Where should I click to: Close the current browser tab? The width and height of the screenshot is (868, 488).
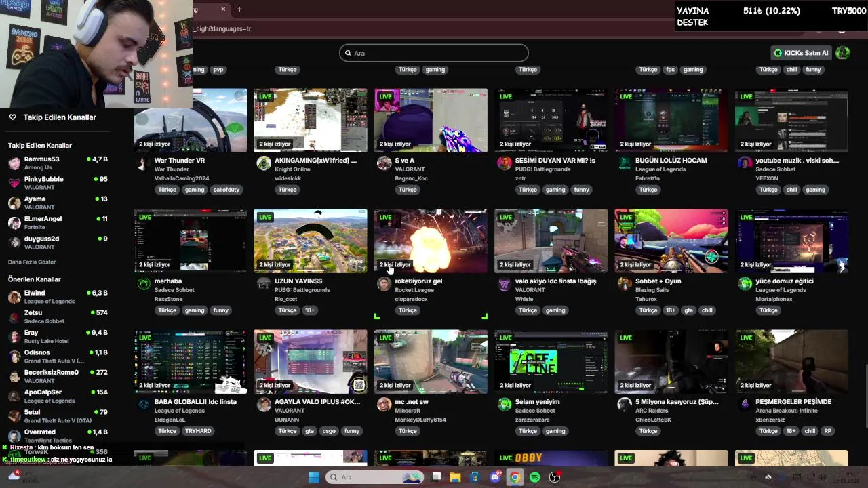(223, 9)
